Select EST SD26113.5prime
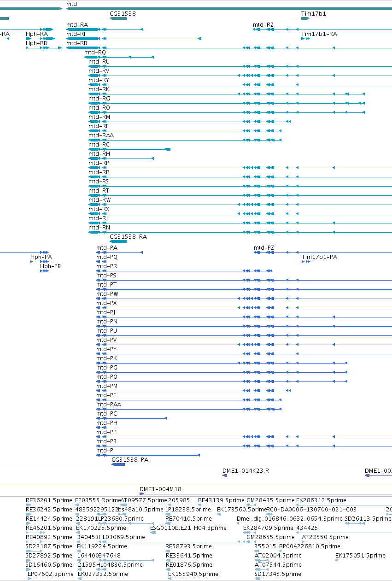Viewport: 392px width, 581px height. 368,519
